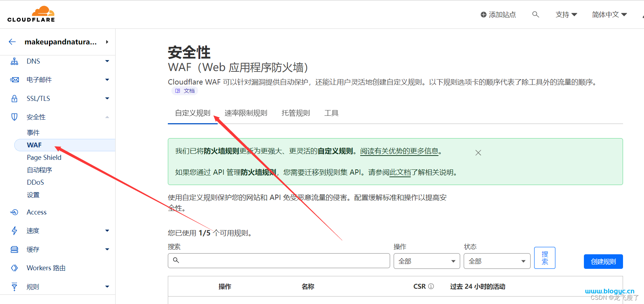
Task: Open the 支持 dropdown menu
Action: [x=566, y=15]
